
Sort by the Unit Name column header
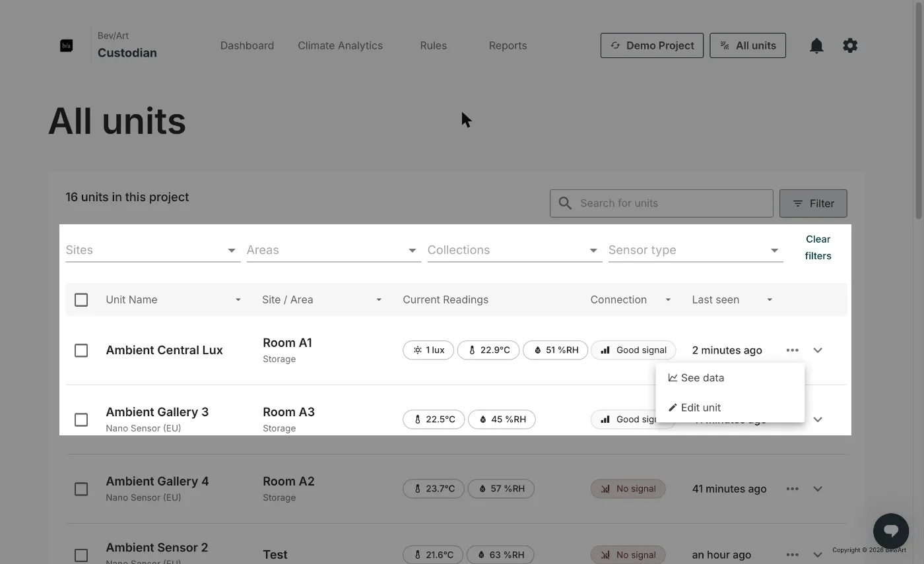[x=131, y=299]
